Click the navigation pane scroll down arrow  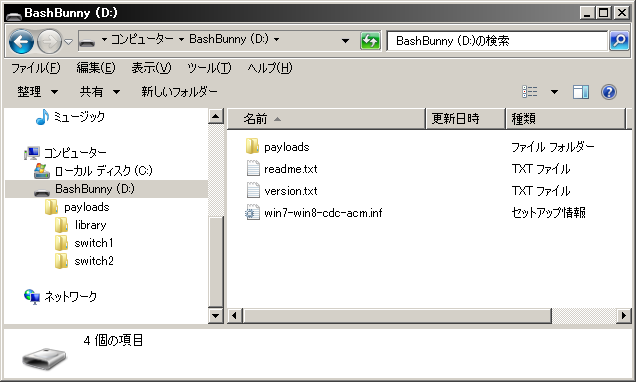coord(215,315)
